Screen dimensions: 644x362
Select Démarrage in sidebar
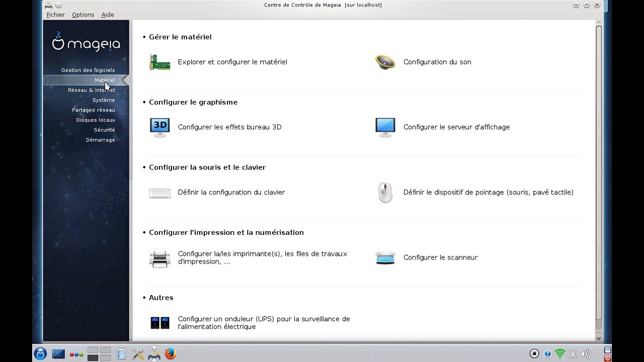coord(101,140)
